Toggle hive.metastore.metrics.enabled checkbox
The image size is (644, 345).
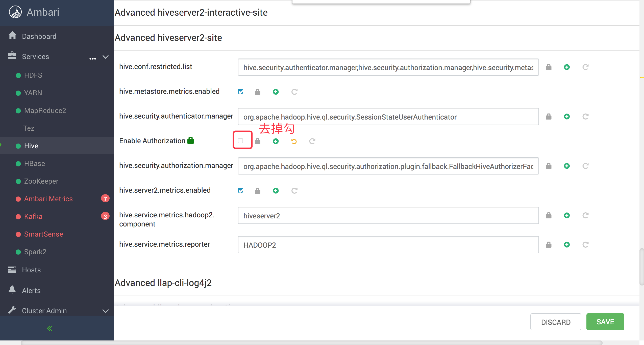pos(240,91)
